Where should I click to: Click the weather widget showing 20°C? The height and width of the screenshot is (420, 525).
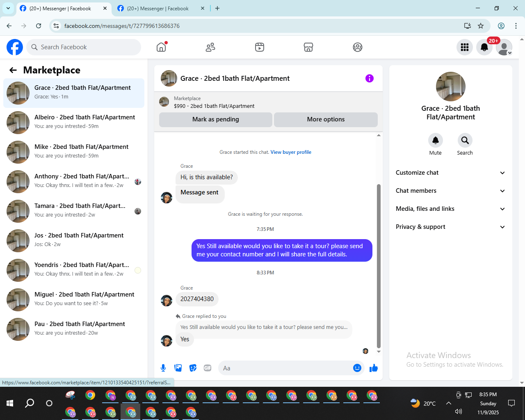(423, 403)
